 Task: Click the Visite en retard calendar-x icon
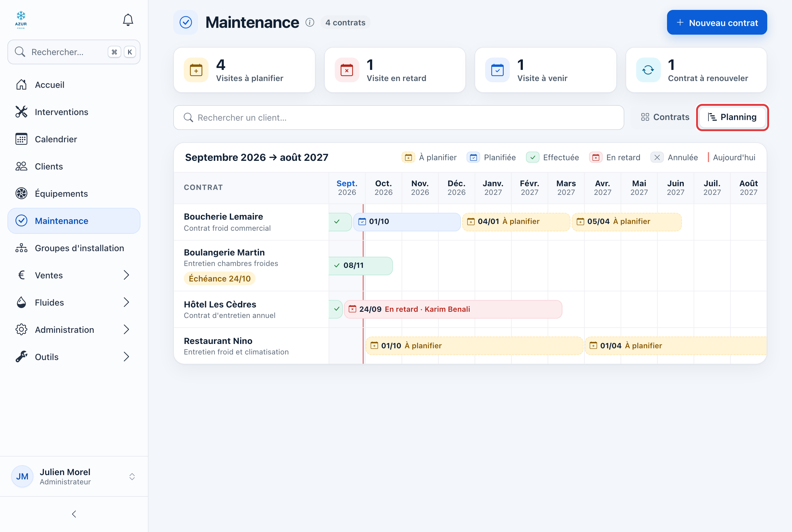pyautogui.click(x=347, y=70)
